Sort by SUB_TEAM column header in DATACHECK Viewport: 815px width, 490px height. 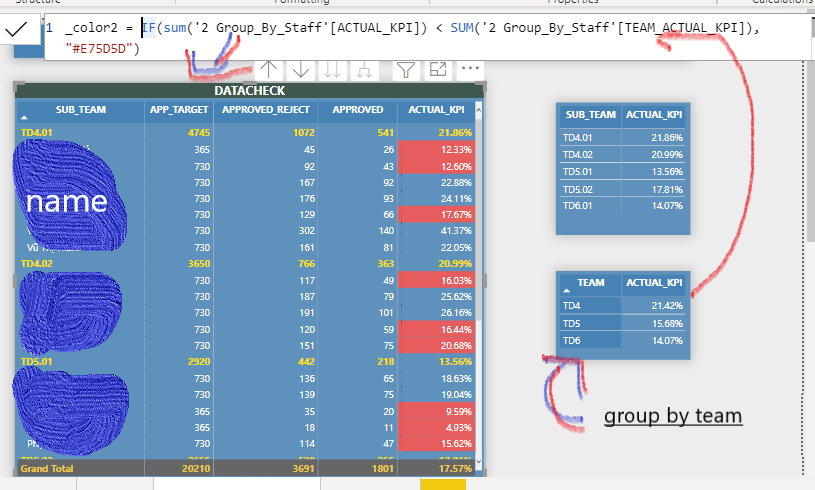[x=81, y=110]
